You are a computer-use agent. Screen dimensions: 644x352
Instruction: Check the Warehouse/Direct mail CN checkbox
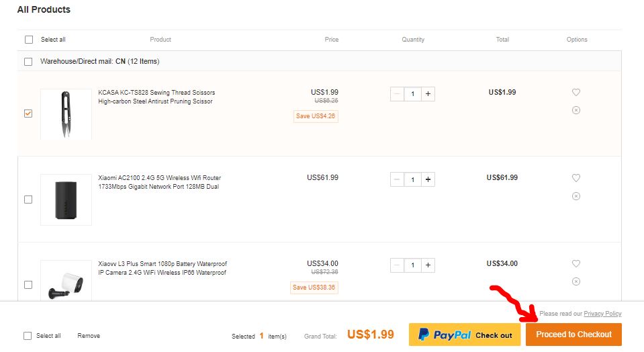click(28, 62)
